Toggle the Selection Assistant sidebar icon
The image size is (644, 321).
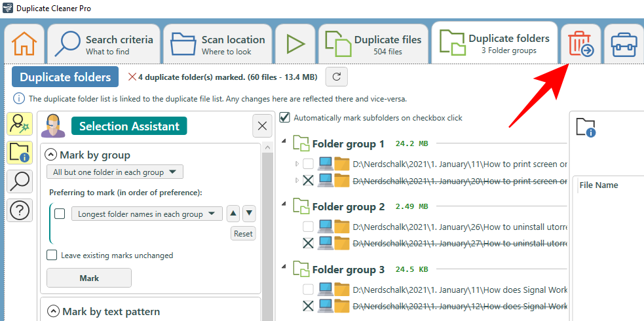coord(20,124)
